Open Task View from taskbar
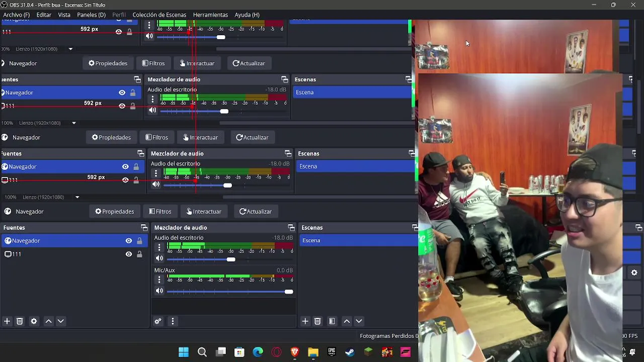Screen dimensions: 644x362 [221, 352]
